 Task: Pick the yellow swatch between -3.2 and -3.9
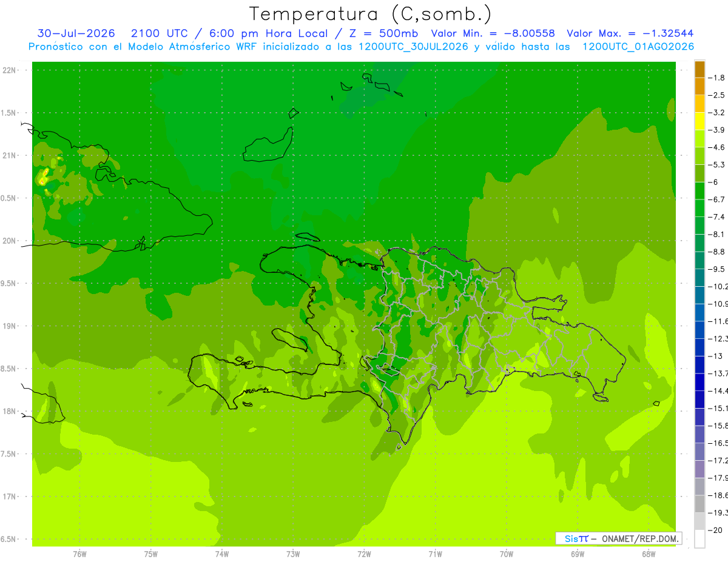[699, 121]
